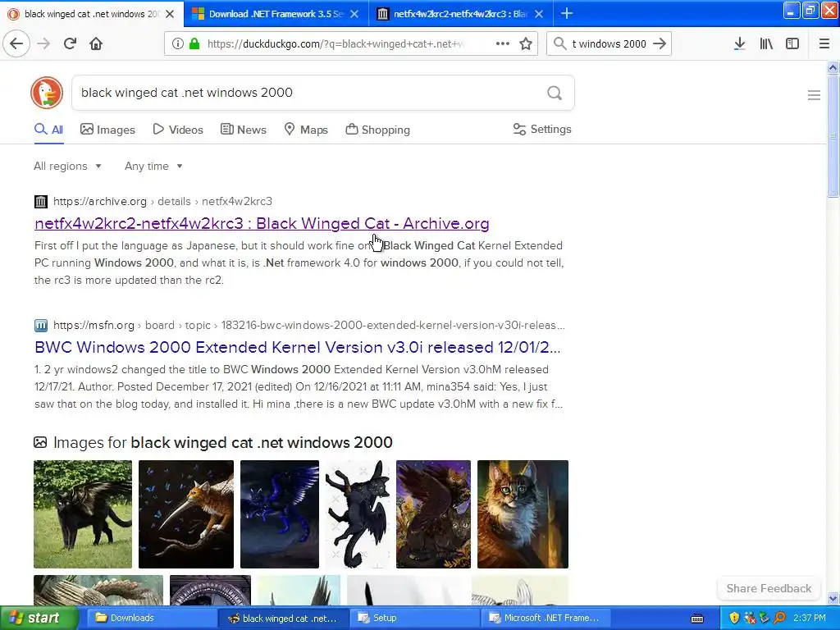Switch to Microsoft .NET Framework taskbar window
The width and height of the screenshot is (840, 630).
545,619
